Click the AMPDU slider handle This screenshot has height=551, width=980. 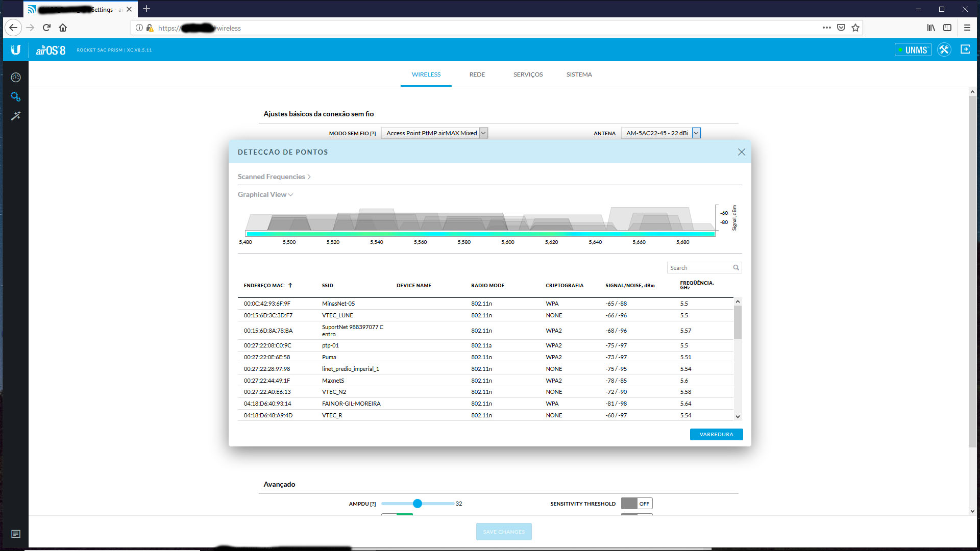click(x=418, y=504)
